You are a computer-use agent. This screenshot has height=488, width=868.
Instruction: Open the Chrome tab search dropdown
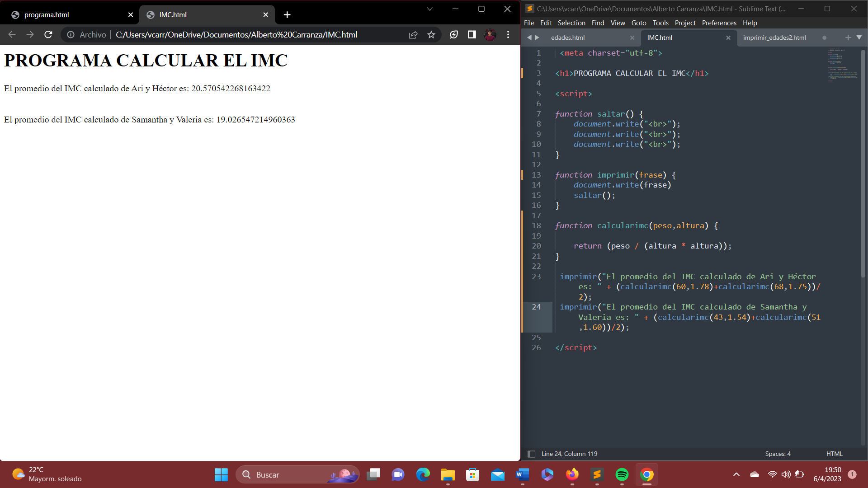tap(430, 9)
